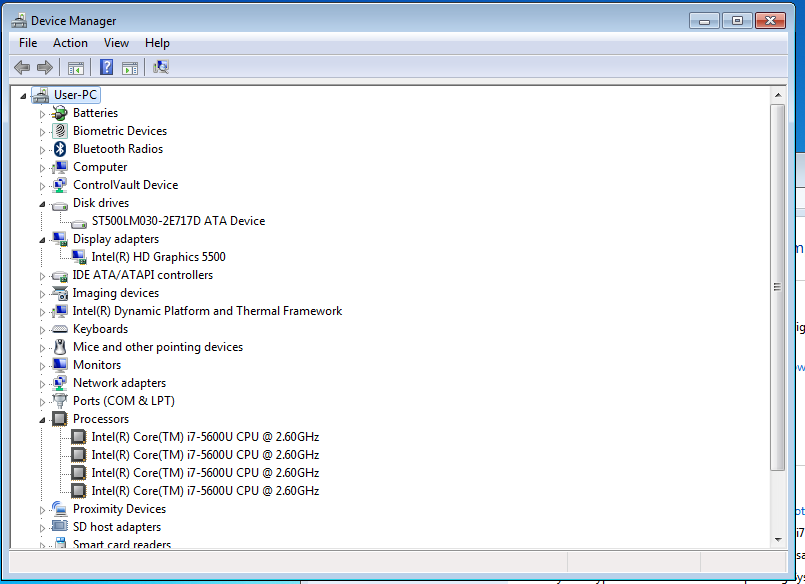Viewport: 805px width, 584px height.
Task: Click the Back arrow toolbar icon
Action: click(x=22, y=67)
